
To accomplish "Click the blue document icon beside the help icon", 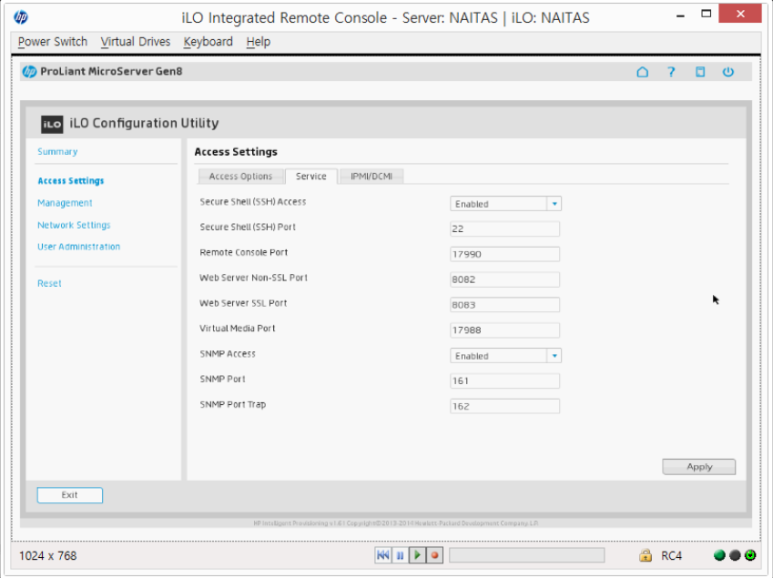I will point(700,72).
